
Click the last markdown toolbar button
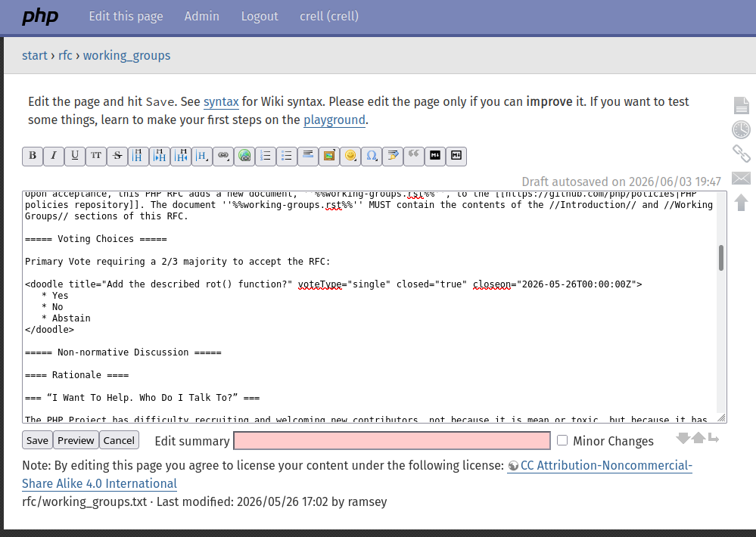pyautogui.click(x=456, y=156)
